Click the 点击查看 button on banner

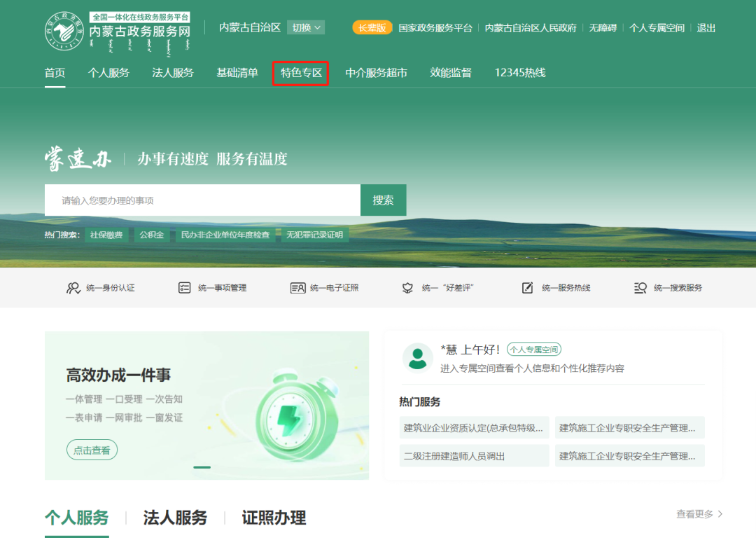coord(92,450)
